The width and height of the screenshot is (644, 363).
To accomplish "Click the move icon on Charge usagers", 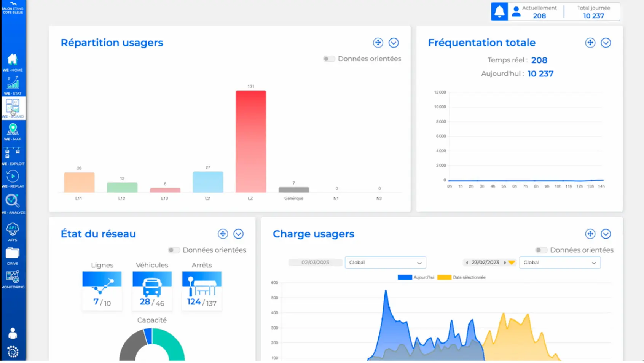I will coord(590,234).
